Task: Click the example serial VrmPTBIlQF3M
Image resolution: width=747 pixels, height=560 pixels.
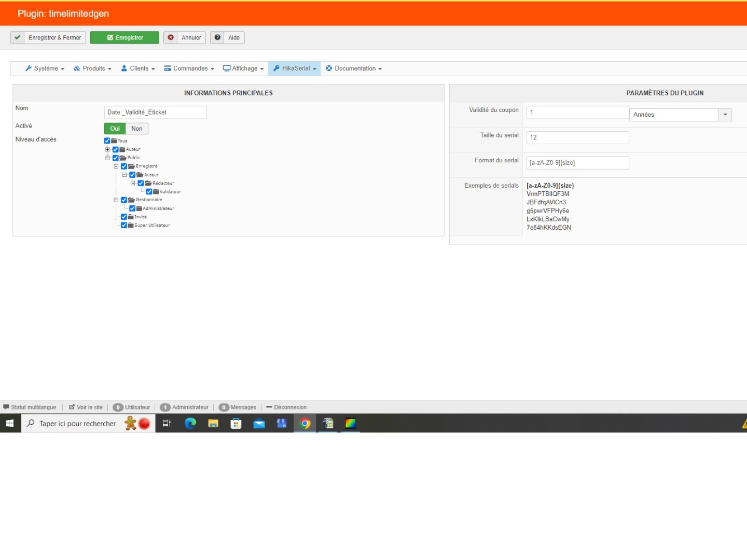Action: click(x=548, y=194)
